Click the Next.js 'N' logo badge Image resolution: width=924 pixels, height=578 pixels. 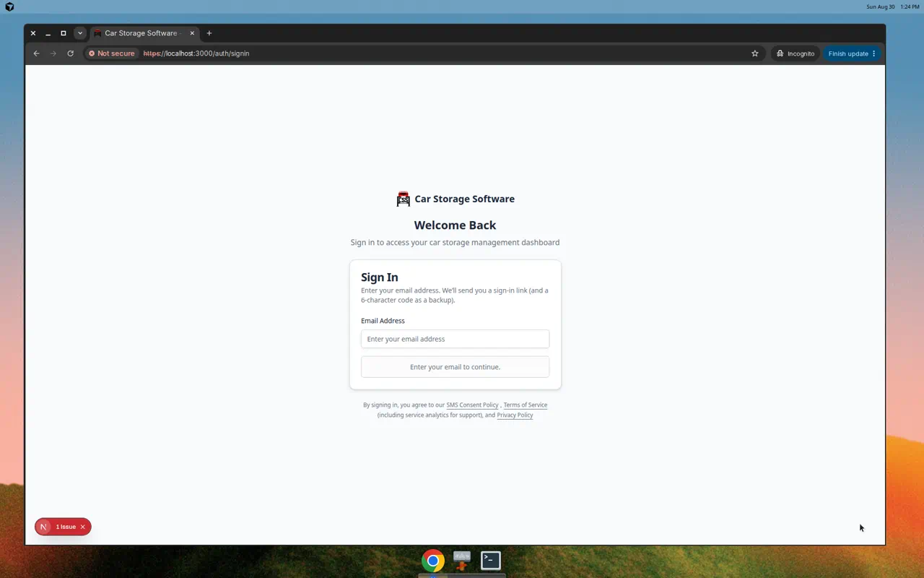point(43,527)
